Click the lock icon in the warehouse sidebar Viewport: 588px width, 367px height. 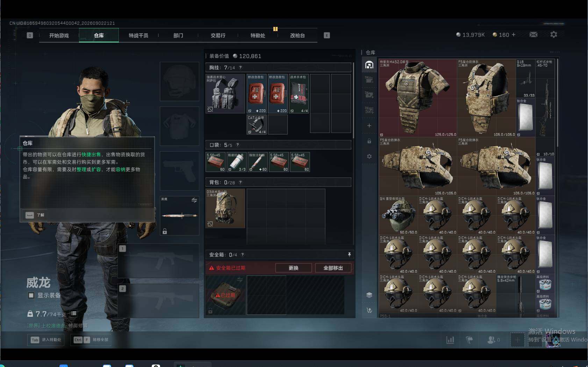(369, 141)
